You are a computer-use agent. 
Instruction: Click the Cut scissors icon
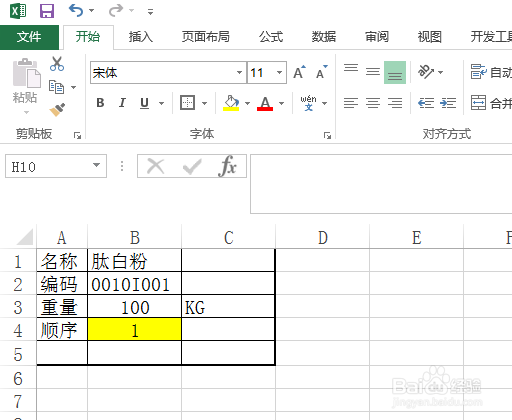(x=57, y=64)
